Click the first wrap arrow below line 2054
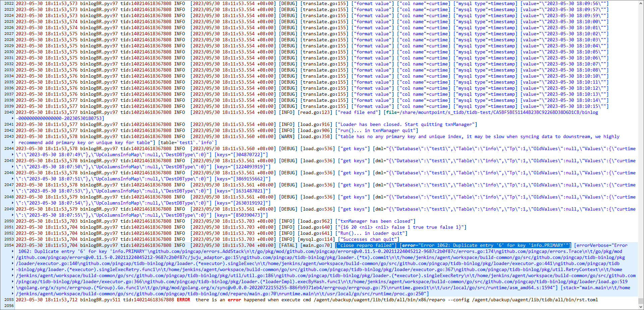The image size is (644, 310). tap(13, 252)
